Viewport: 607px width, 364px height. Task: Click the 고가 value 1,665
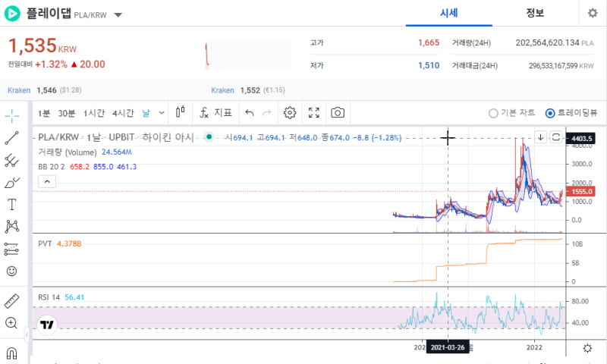tap(429, 42)
